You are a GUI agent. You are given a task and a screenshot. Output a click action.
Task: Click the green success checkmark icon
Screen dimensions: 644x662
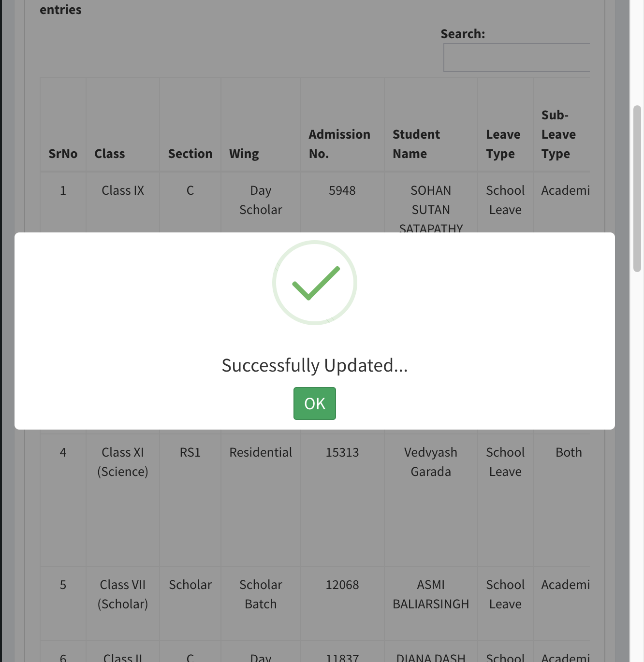(x=315, y=283)
